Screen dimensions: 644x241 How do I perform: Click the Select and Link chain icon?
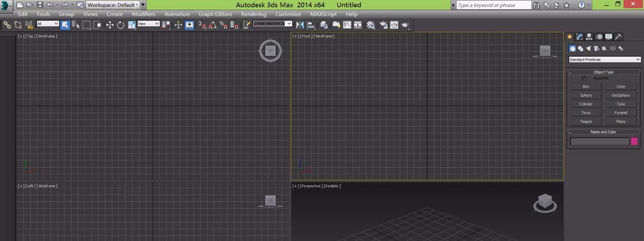pos(7,25)
